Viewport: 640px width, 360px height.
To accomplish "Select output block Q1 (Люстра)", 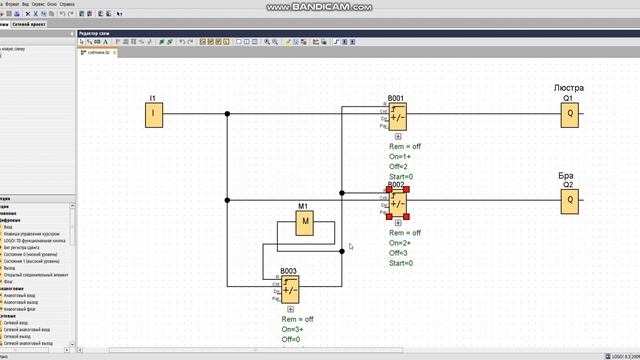I will click(570, 115).
